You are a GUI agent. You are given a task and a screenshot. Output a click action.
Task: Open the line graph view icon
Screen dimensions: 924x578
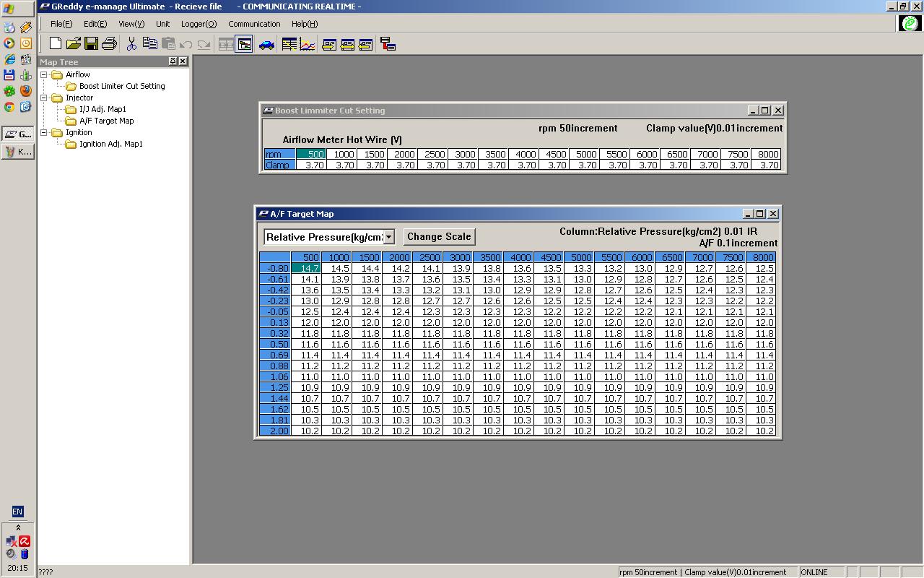[308, 45]
